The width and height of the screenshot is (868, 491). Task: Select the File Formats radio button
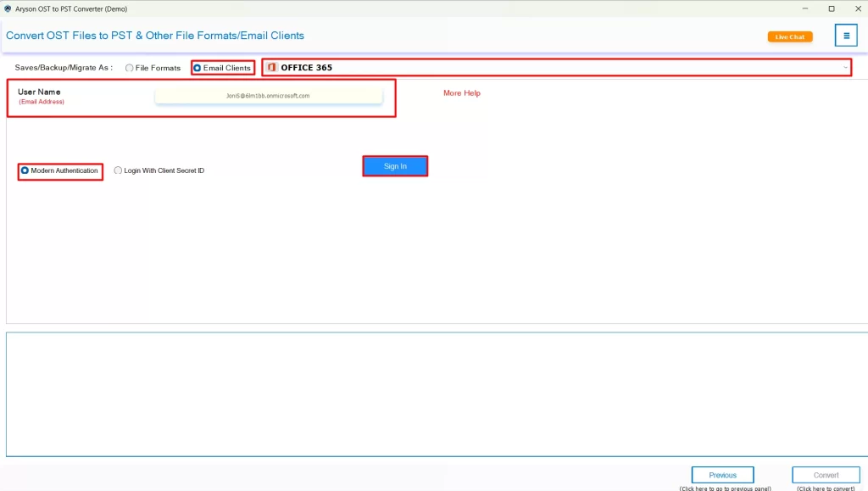(129, 68)
